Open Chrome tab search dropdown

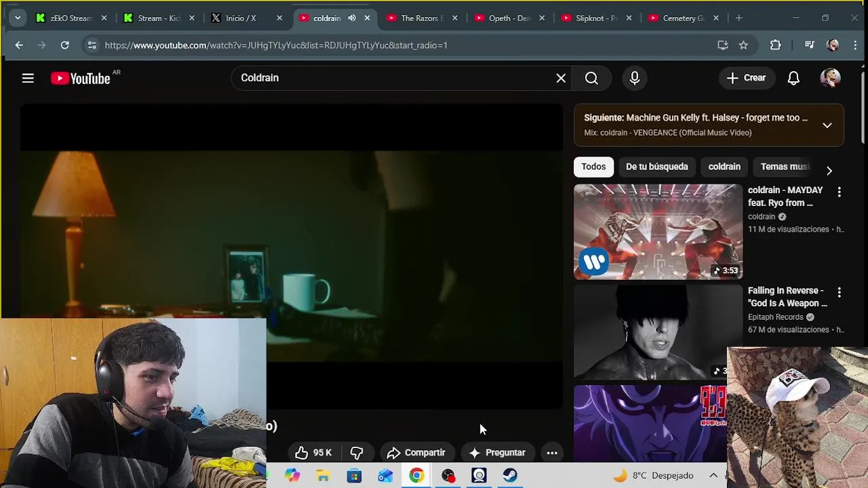click(18, 18)
